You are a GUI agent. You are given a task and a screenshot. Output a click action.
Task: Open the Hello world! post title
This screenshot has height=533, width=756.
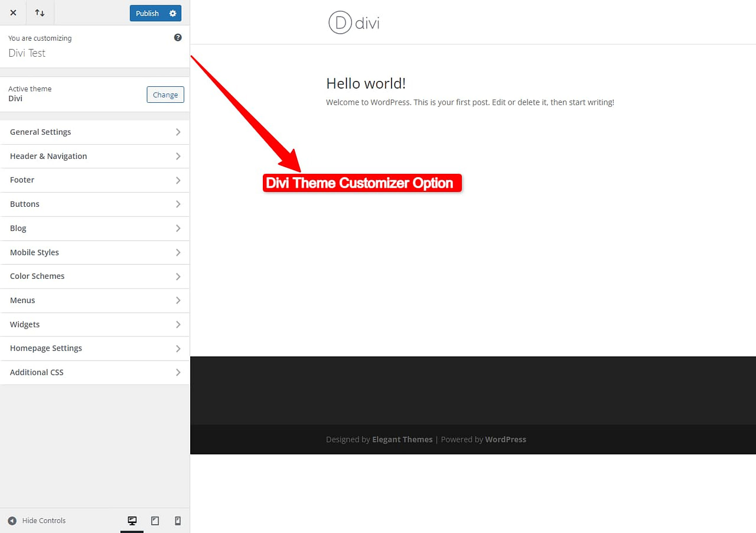(x=365, y=83)
